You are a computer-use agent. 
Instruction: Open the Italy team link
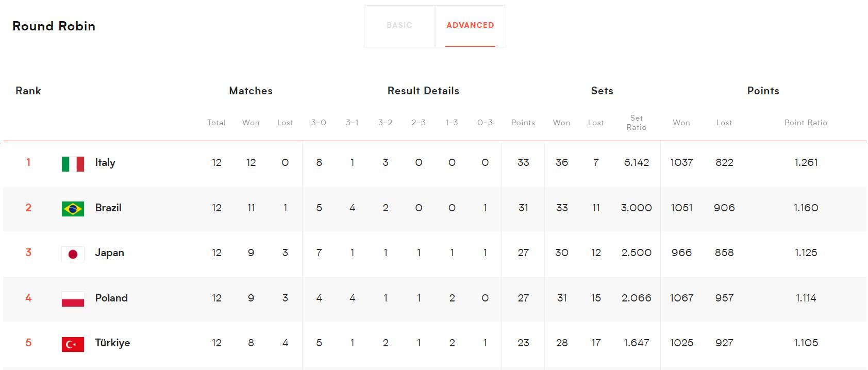pos(105,163)
